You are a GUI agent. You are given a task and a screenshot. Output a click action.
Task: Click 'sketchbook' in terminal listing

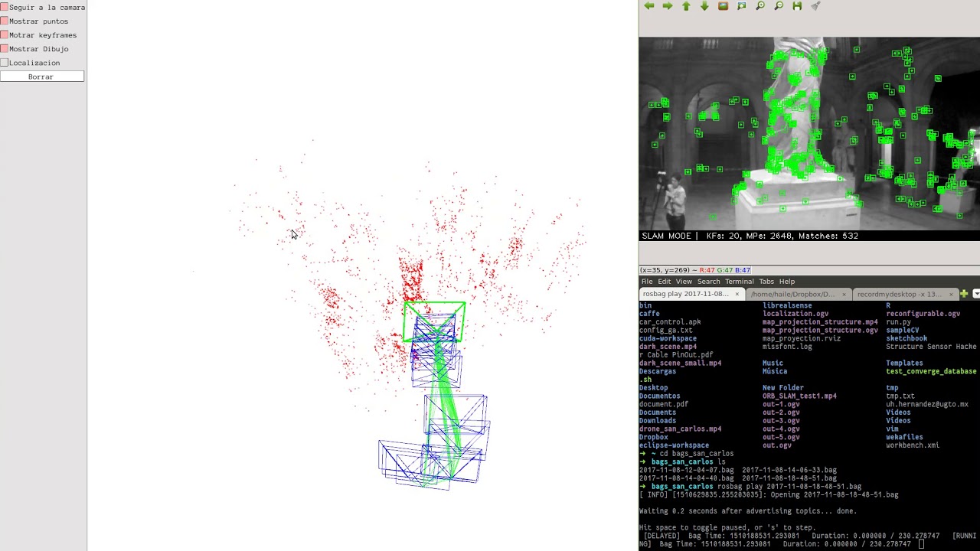click(x=906, y=338)
